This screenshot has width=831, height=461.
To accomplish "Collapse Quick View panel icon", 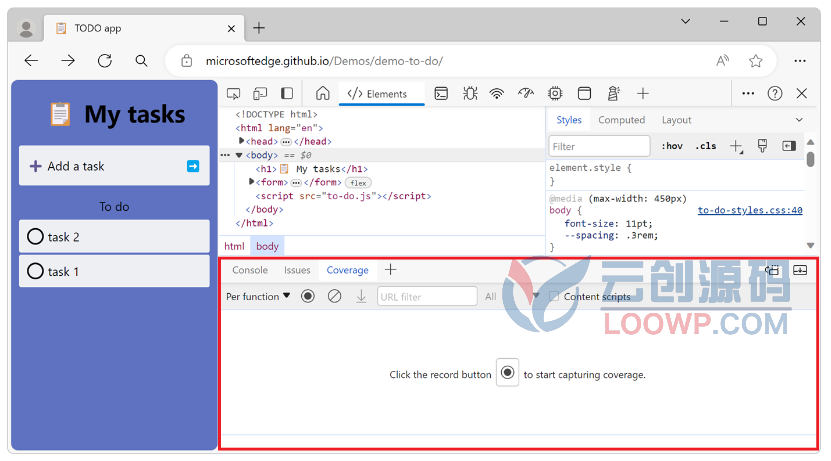I will point(800,270).
